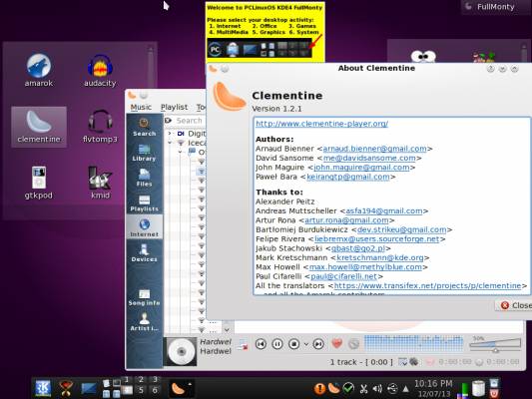Switch to Playlists in Clementine sidebar
532x399 pixels.
144,203
